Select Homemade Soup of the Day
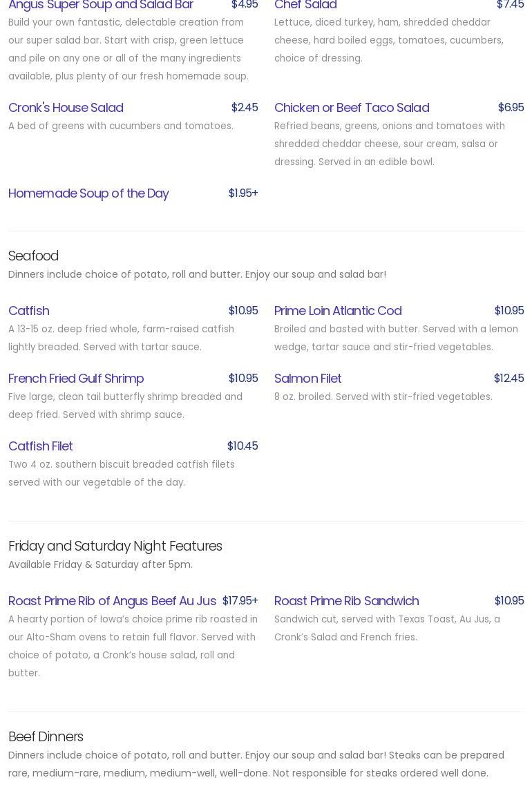 coord(88,193)
